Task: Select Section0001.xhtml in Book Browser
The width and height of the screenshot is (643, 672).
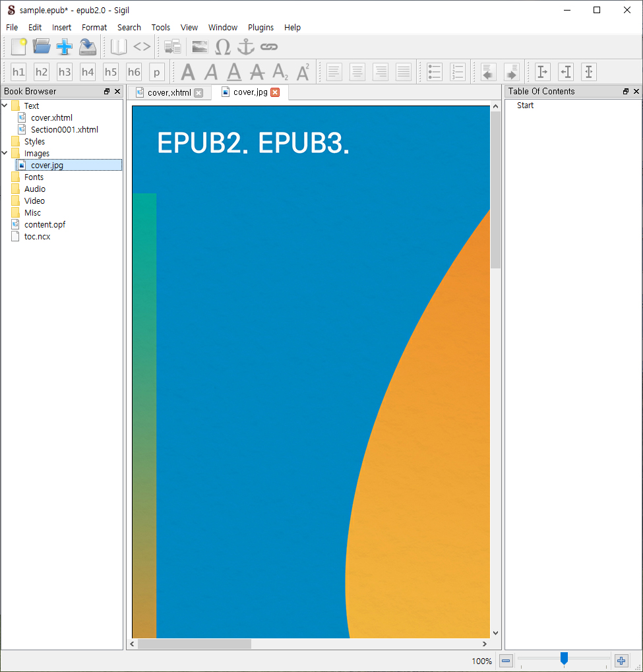Action: point(65,129)
